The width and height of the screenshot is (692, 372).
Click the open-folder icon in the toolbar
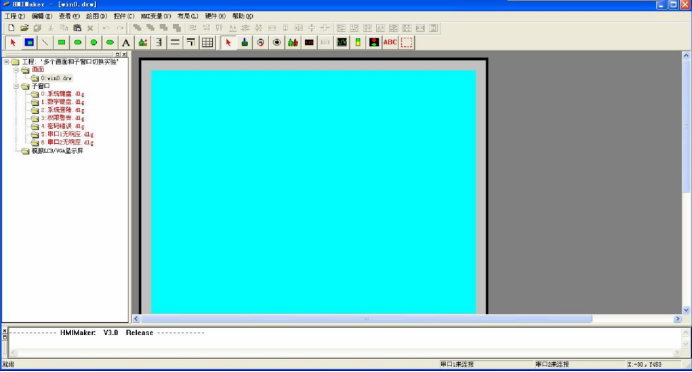tap(24, 28)
